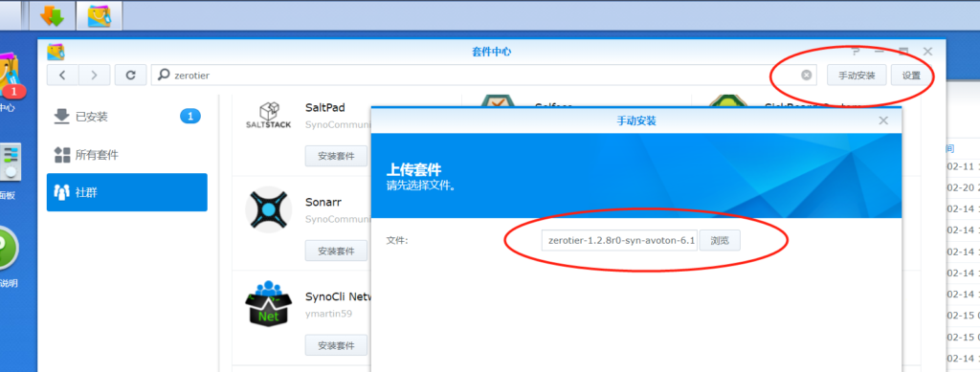Click the back navigation arrow

(62, 75)
